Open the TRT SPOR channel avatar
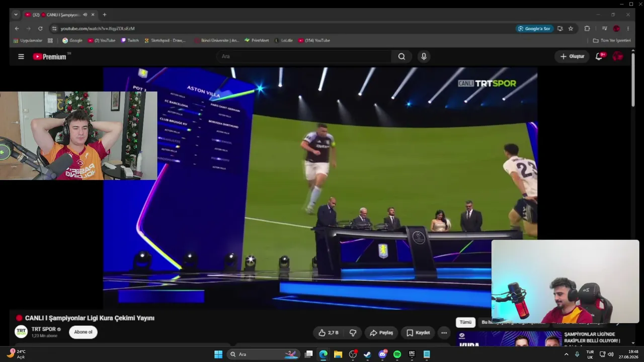Screen dimensions: 644x362 tap(21, 332)
